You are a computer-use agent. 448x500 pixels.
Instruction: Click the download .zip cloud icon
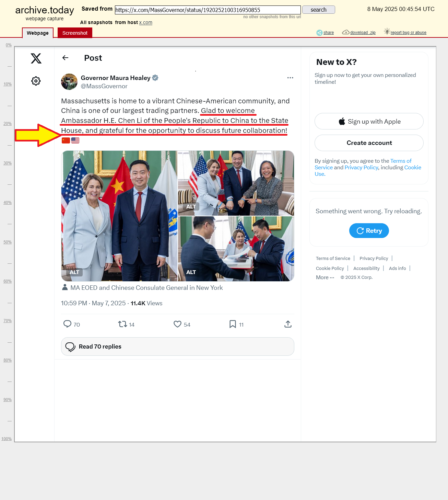[x=346, y=32]
